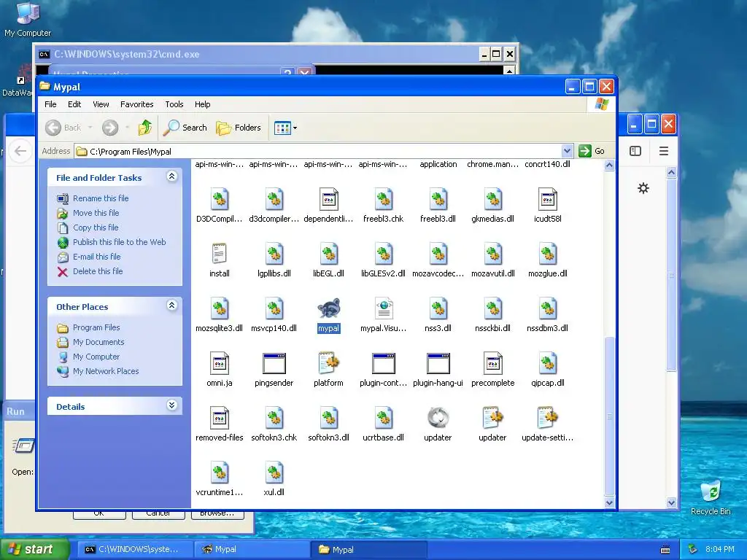Click Move this file link

[x=96, y=213]
